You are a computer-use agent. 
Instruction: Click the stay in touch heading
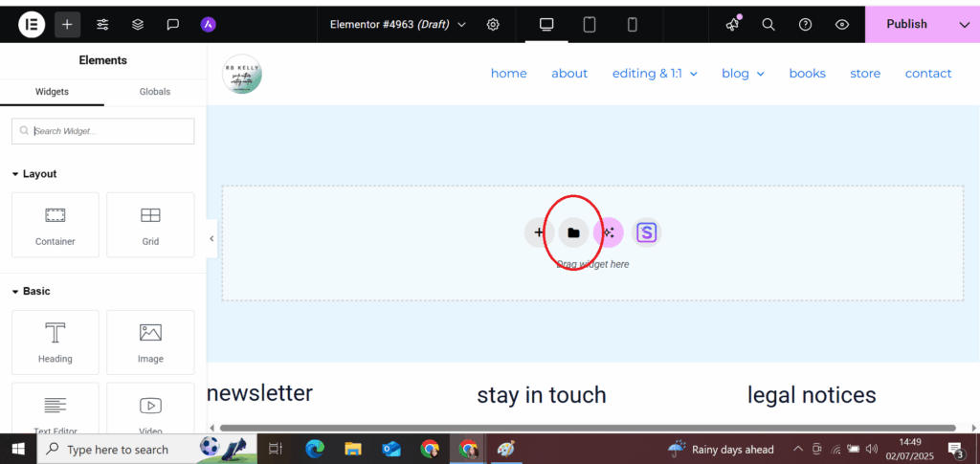click(542, 395)
